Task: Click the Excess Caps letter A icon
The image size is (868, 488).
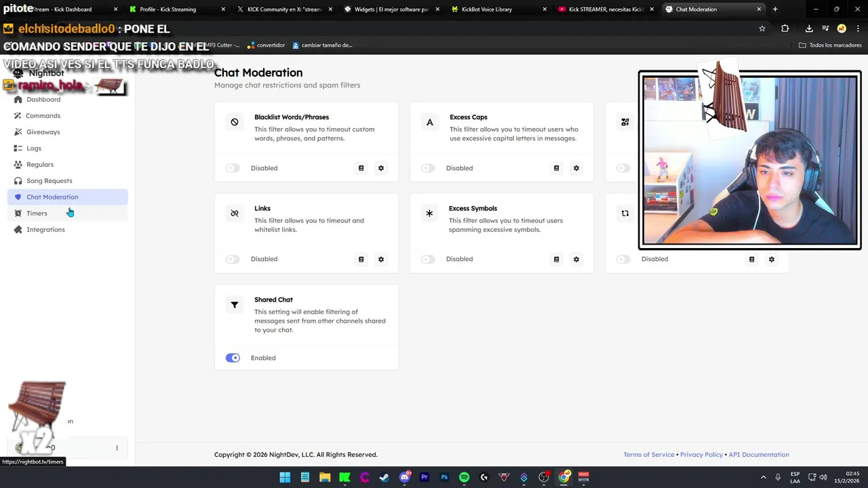Action: click(429, 122)
